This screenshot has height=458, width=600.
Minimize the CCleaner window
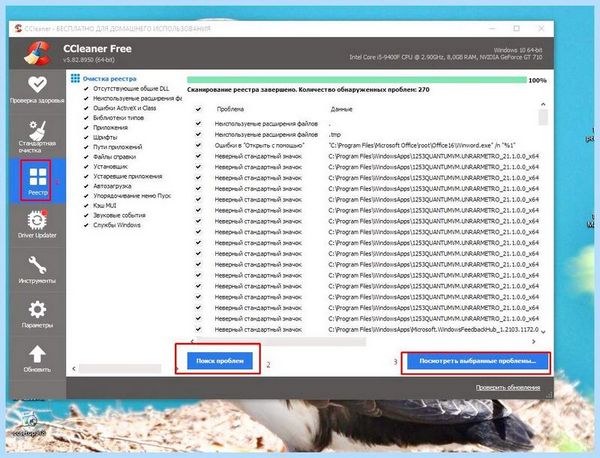[x=492, y=29]
